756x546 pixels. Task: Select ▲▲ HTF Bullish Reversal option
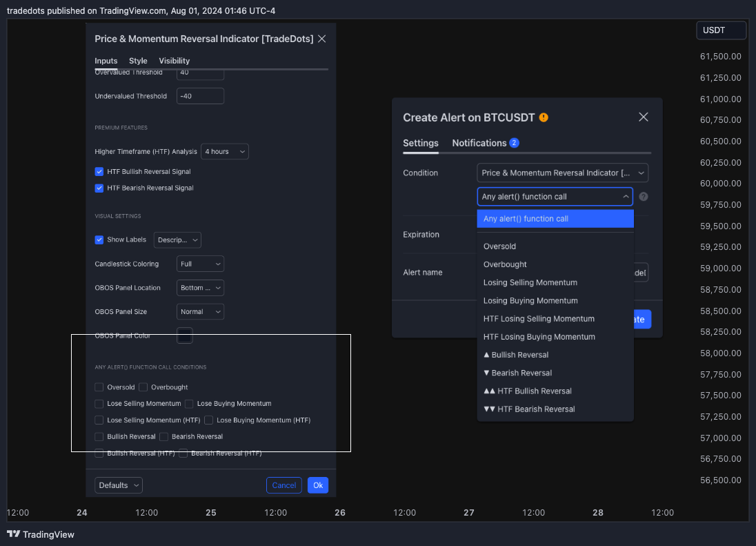tap(555, 391)
